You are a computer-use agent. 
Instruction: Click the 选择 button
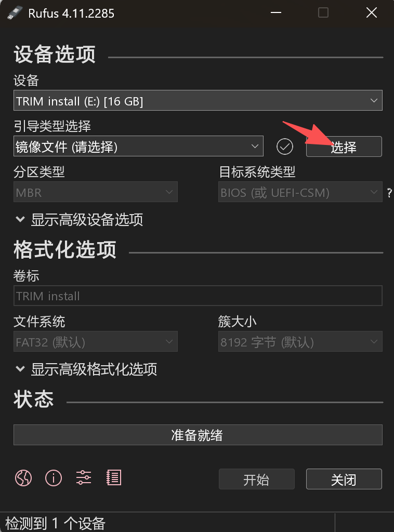click(x=344, y=147)
